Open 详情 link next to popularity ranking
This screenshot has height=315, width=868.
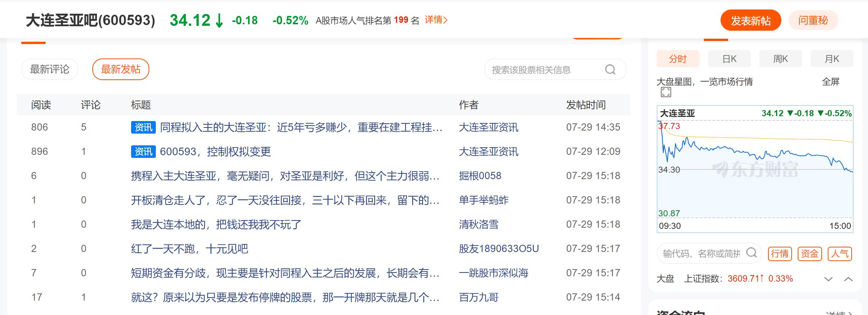pyautogui.click(x=436, y=20)
